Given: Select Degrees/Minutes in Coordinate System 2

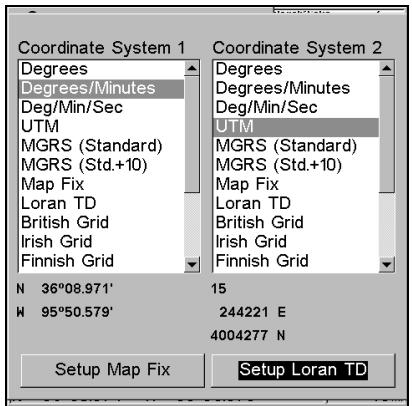Looking at the screenshot, I should [296, 89].
